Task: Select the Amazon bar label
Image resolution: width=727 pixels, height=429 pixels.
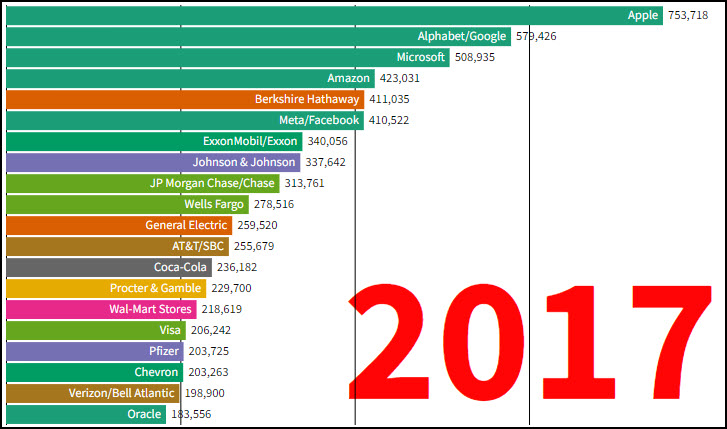Action: [348, 78]
